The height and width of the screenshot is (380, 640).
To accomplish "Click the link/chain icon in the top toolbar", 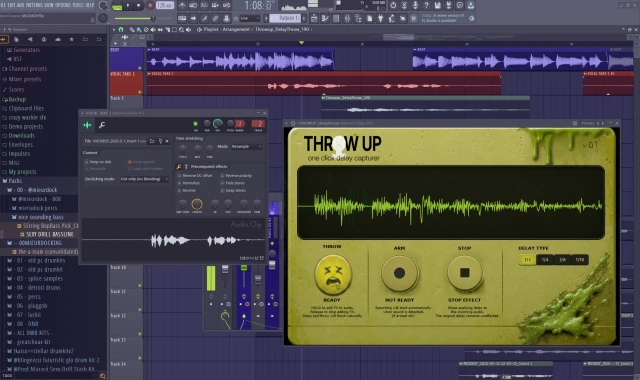I will coord(215,18).
